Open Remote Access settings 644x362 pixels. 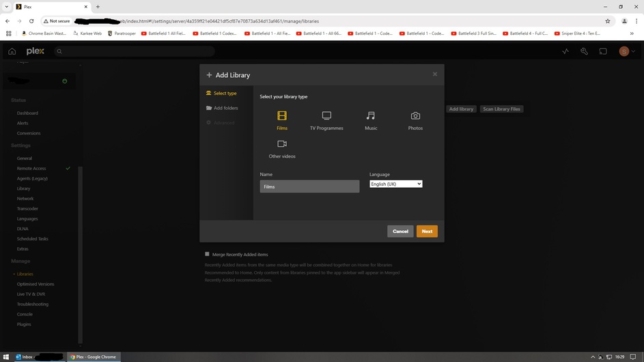pos(31,169)
